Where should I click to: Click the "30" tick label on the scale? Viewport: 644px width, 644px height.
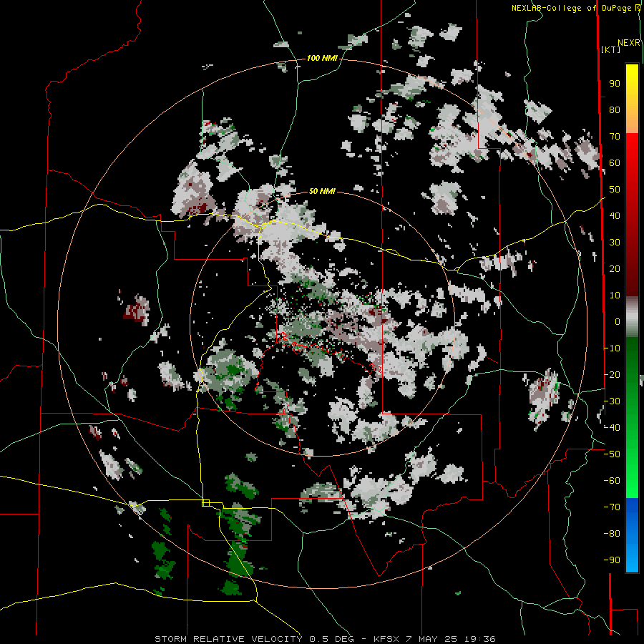(x=615, y=243)
